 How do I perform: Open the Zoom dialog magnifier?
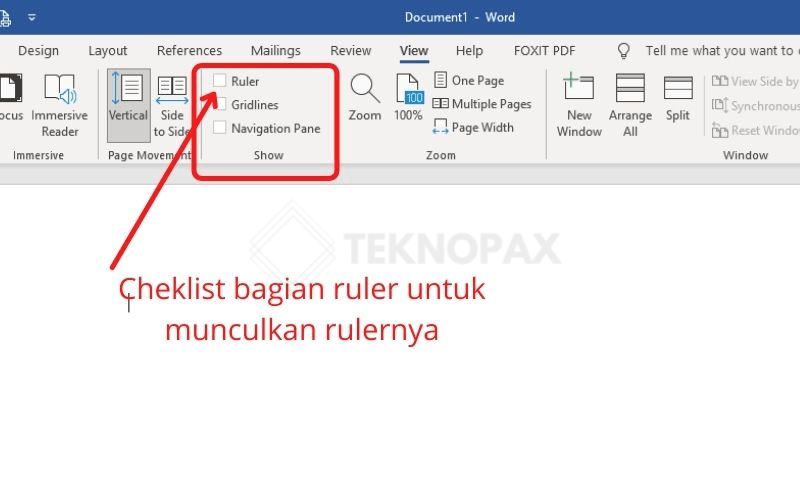pyautogui.click(x=365, y=97)
